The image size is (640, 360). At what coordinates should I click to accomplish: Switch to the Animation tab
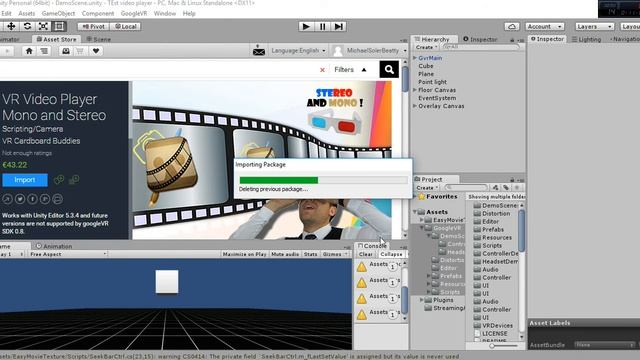coord(54,246)
